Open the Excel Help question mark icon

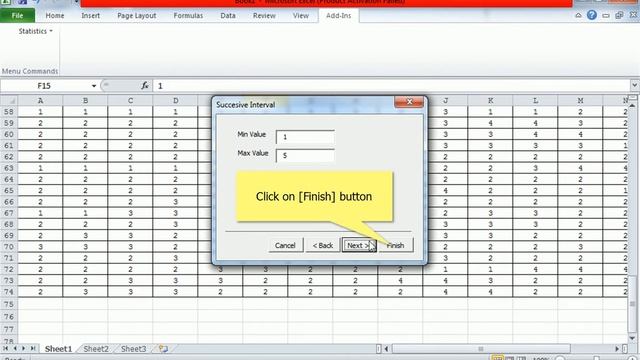point(591,16)
